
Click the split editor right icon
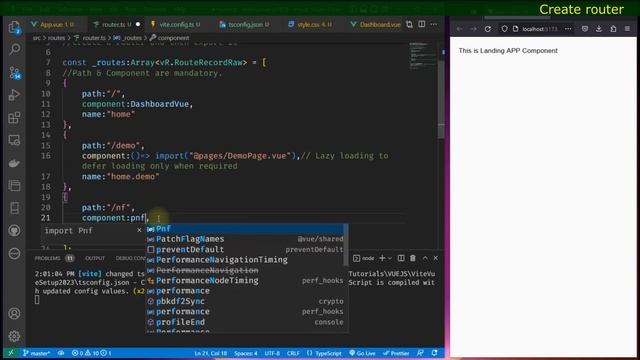(x=422, y=24)
